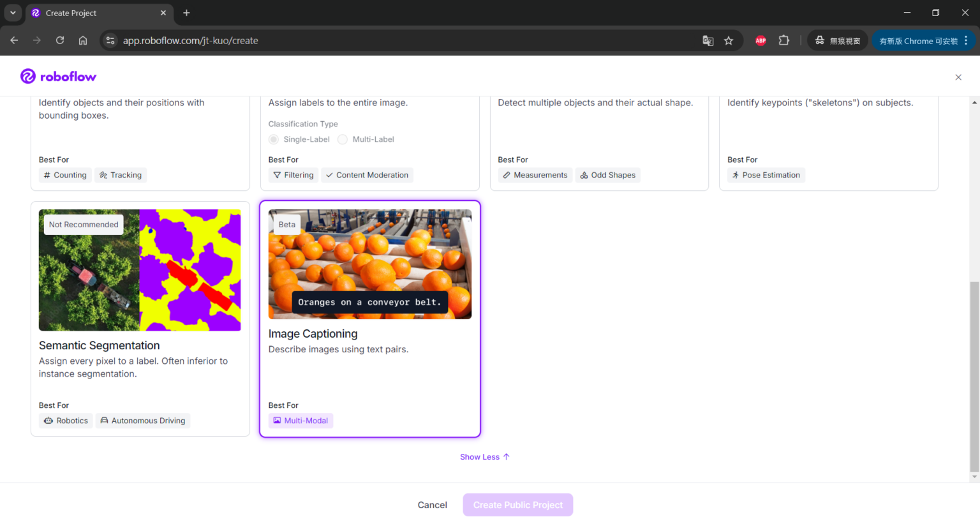Expand the tab search dropdown arrow
980x526 pixels.
13,13
